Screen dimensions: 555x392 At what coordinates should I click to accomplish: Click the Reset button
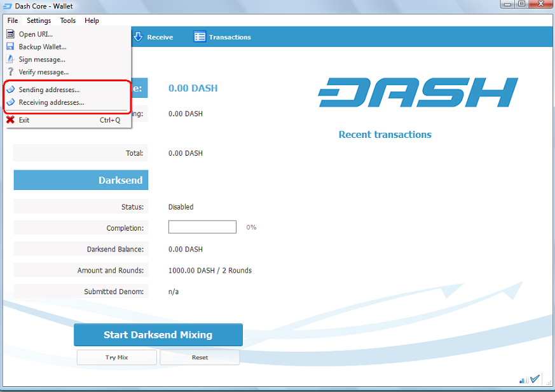tap(200, 357)
